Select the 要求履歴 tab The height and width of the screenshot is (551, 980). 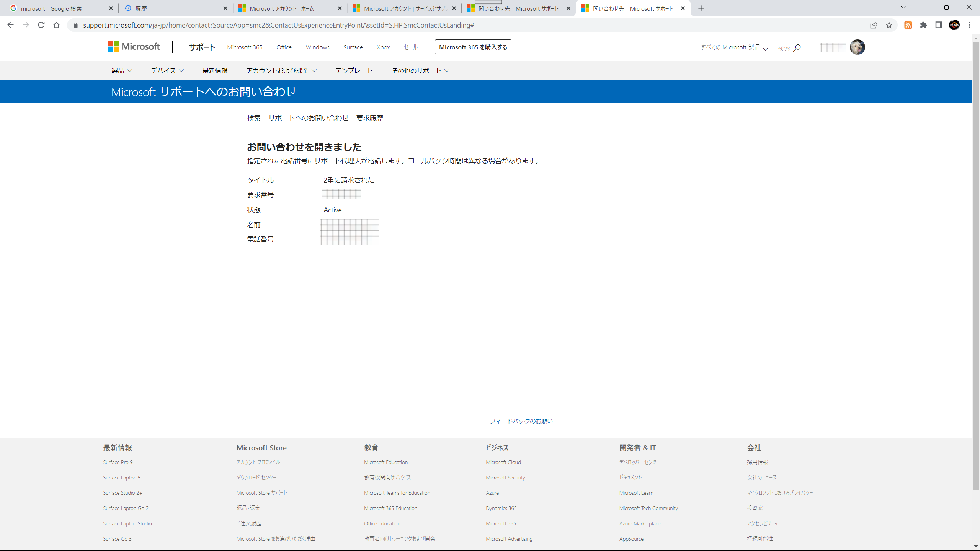click(x=369, y=118)
